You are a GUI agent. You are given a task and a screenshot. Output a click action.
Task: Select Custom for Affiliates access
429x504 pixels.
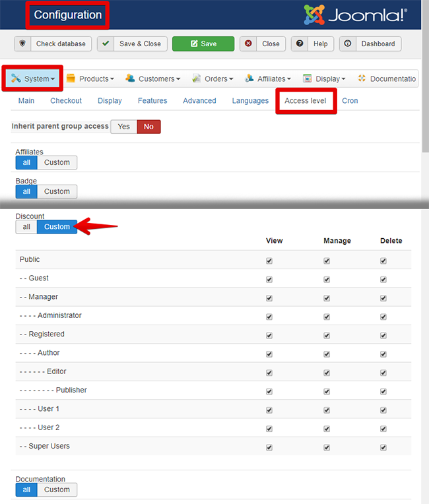click(57, 162)
